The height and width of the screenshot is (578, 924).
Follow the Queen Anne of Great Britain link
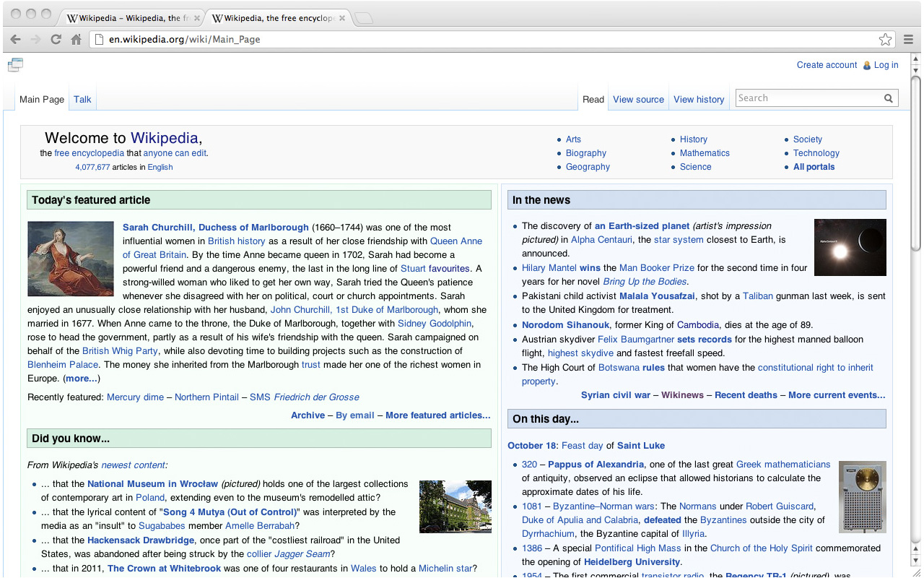click(302, 248)
